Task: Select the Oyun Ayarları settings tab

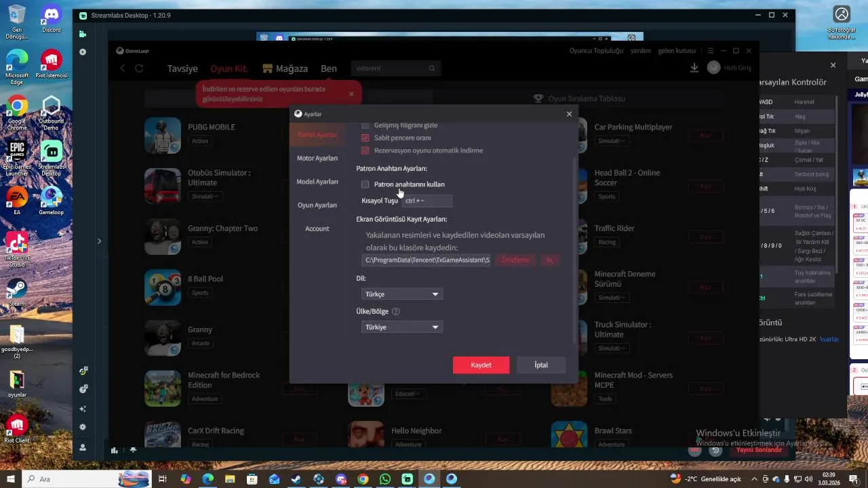Action: 317,205
